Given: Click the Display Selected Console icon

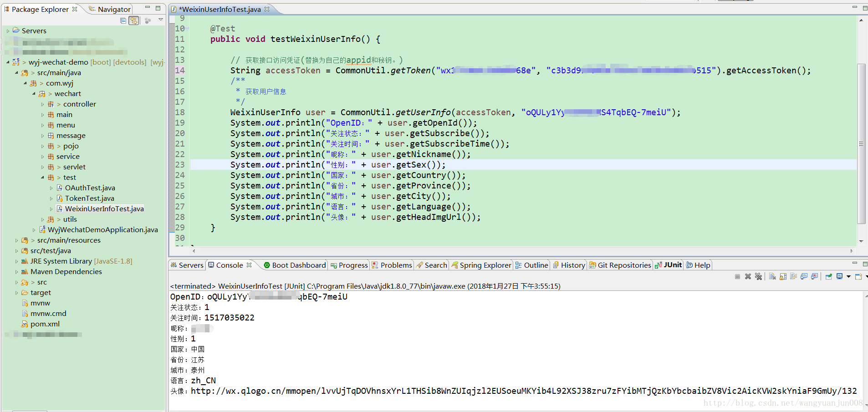Looking at the screenshot, I should (839, 276).
